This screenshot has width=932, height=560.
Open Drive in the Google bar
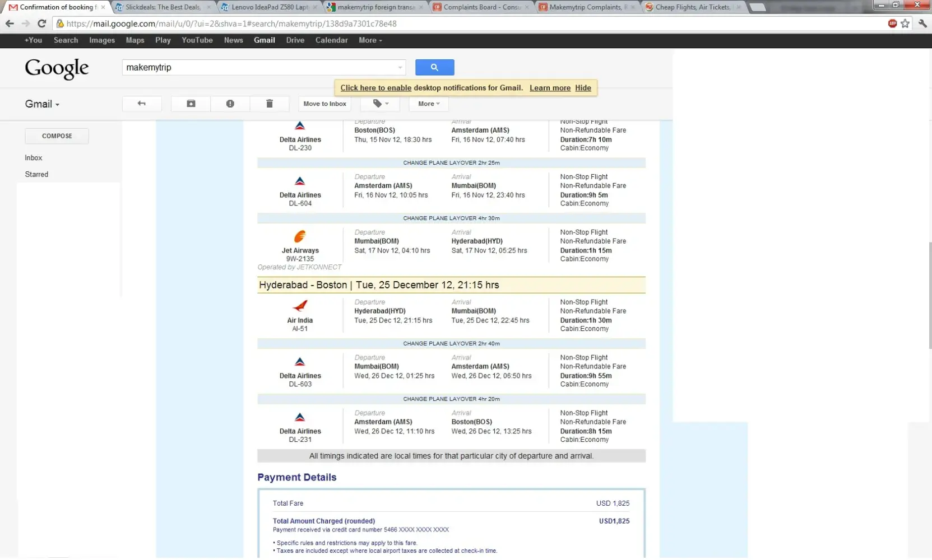(x=295, y=40)
